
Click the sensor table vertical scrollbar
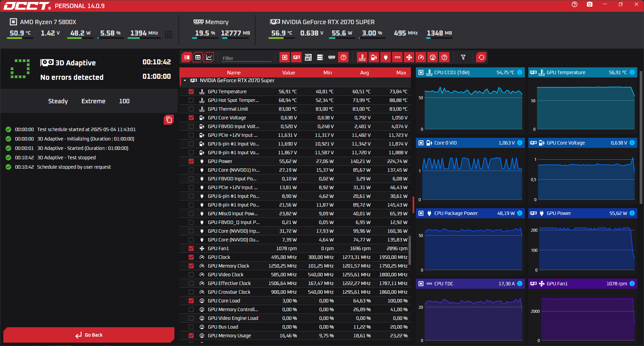[x=410, y=250]
